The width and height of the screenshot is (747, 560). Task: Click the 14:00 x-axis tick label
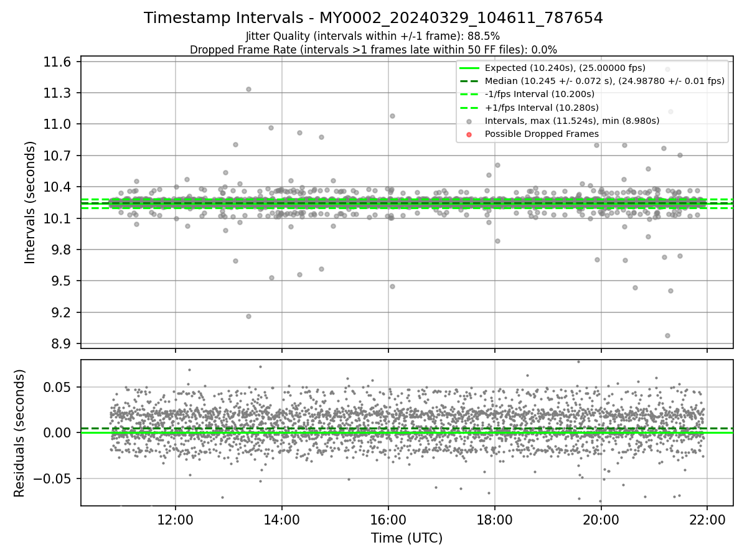click(282, 520)
